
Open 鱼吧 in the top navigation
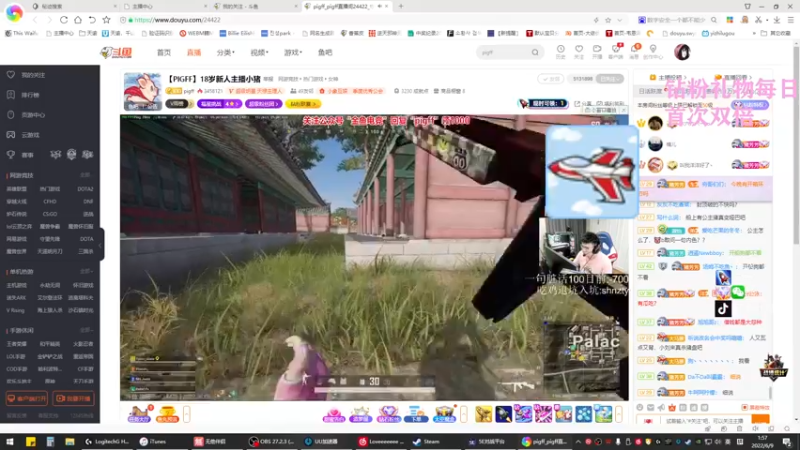[x=324, y=53]
